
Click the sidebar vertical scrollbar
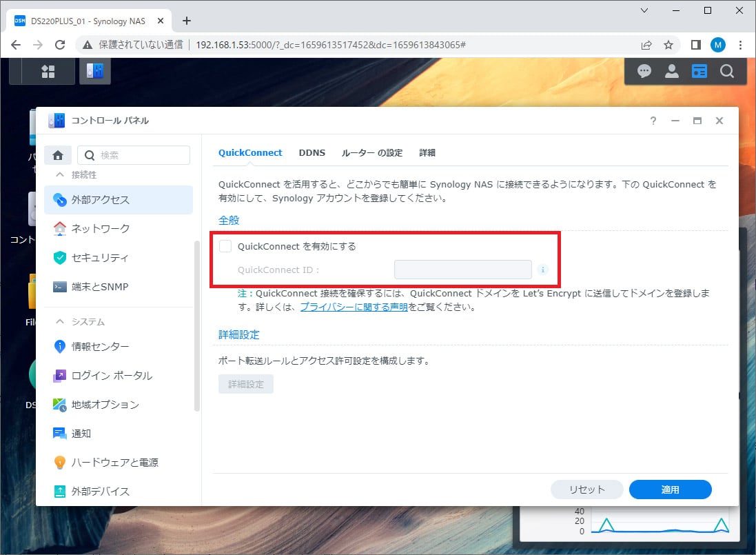[x=196, y=326]
